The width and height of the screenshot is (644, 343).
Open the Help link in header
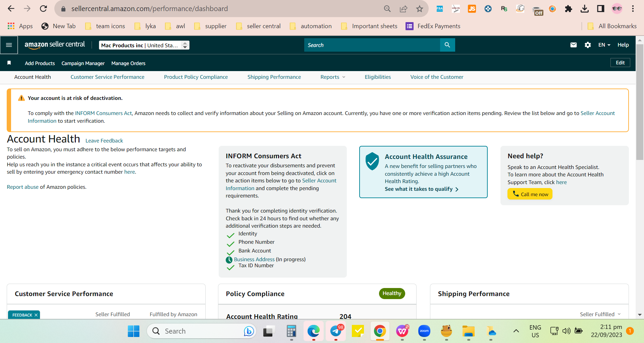[x=623, y=45]
